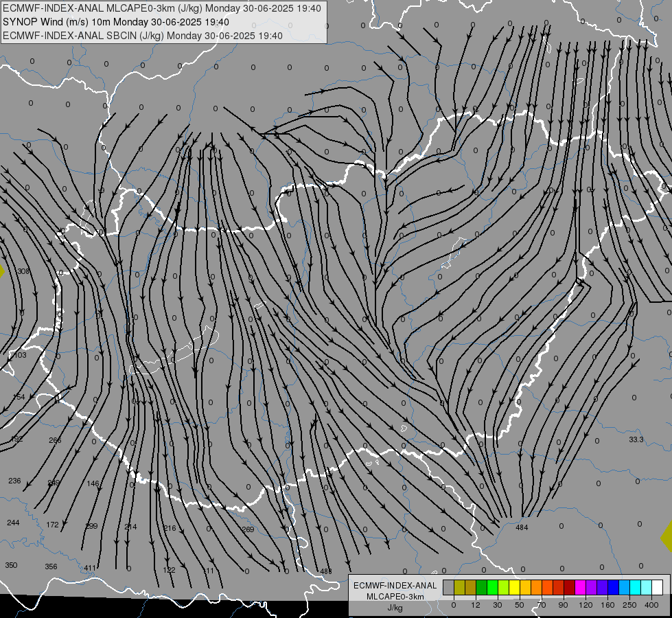Click the dark green legend swatch
Viewport: 672px width, 618px height.
click(x=482, y=587)
